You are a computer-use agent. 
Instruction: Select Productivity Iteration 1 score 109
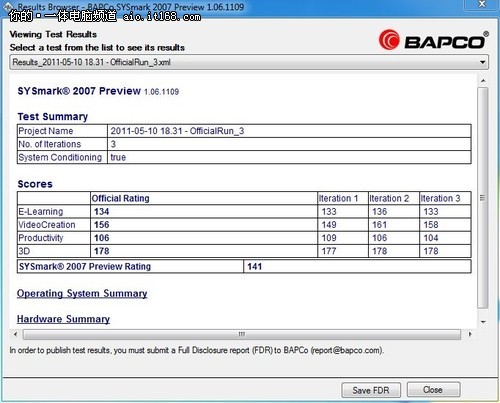pos(329,238)
